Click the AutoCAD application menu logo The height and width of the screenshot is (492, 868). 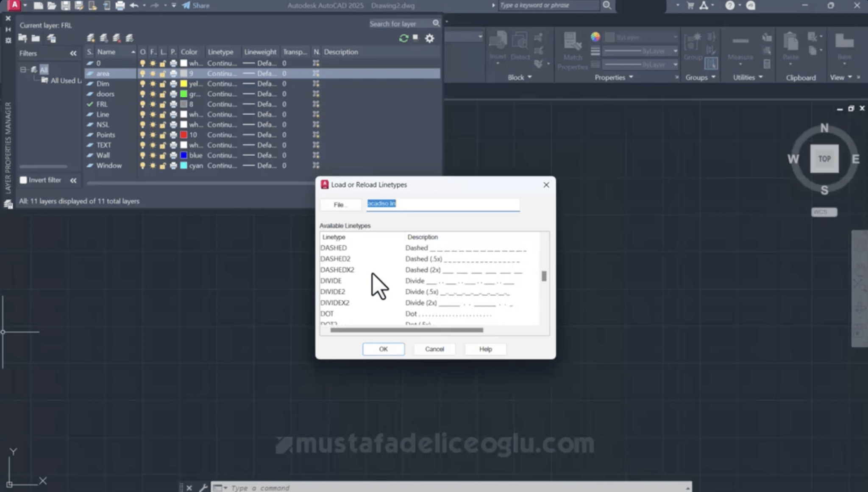pyautogui.click(x=14, y=5)
